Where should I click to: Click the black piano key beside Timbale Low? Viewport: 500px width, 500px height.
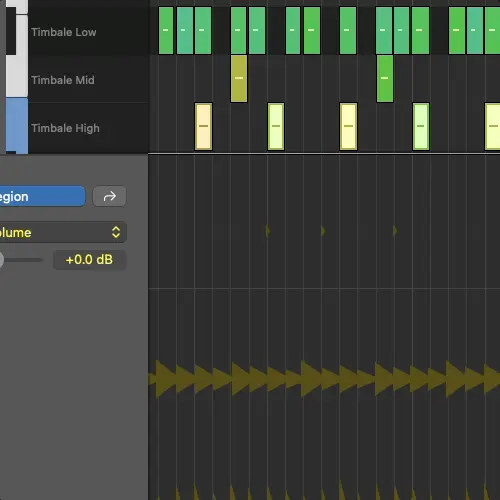pos(11,31)
